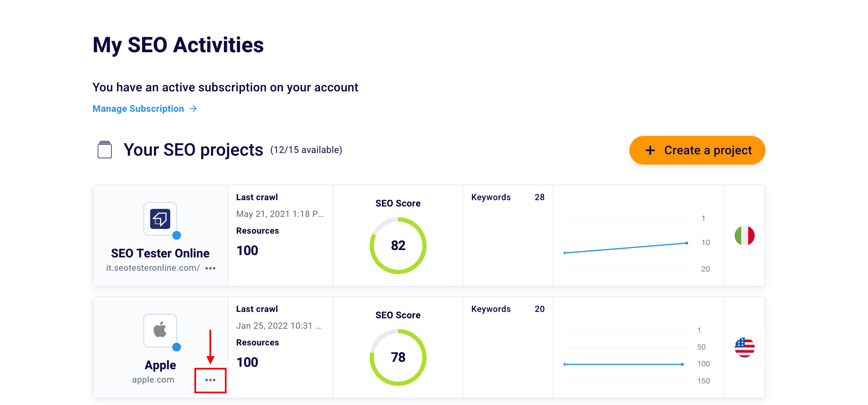Click the SEO Score 78 gauge
868x405 pixels.
[x=398, y=357]
